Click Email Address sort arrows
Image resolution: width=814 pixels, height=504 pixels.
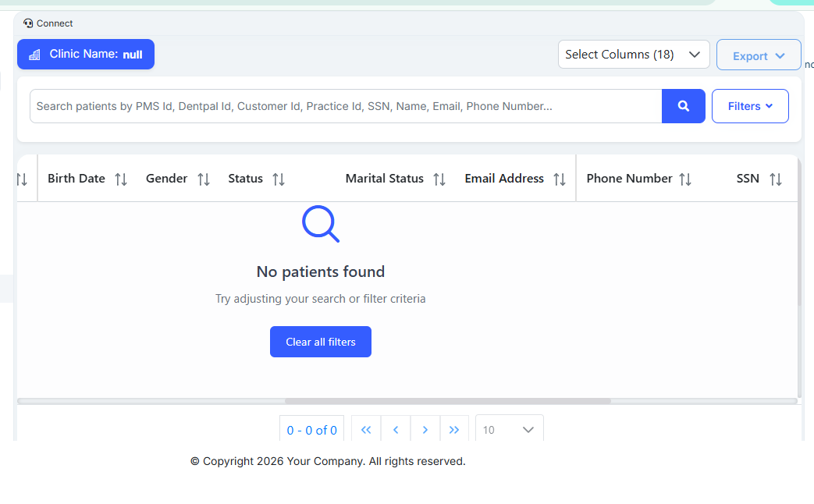pyautogui.click(x=560, y=179)
